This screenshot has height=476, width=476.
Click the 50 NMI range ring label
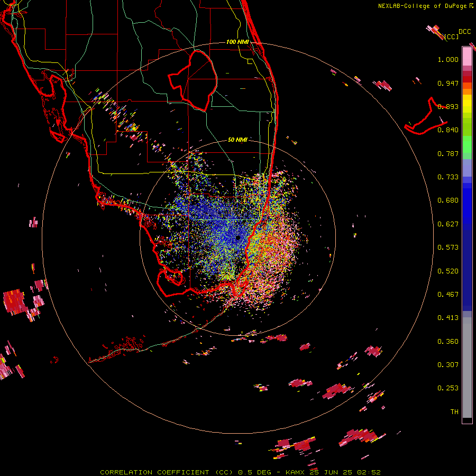(x=237, y=140)
